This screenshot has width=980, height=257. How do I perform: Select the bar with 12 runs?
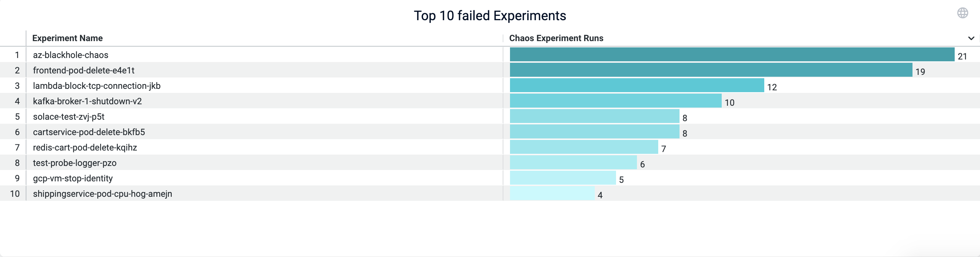(637, 85)
